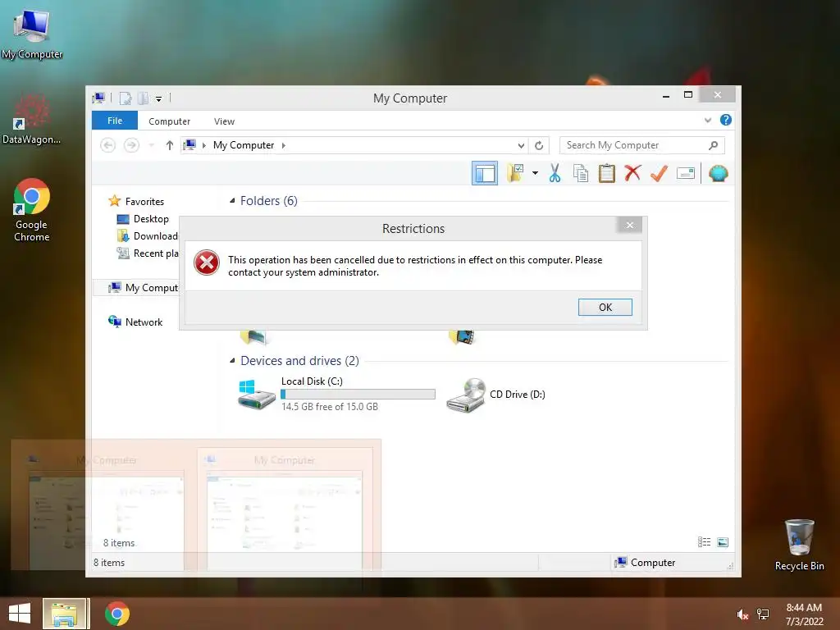The height and width of the screenshot is (630, 840).
Task: Click the Rename icon in toolbar
Action: (x=686, y=173)
